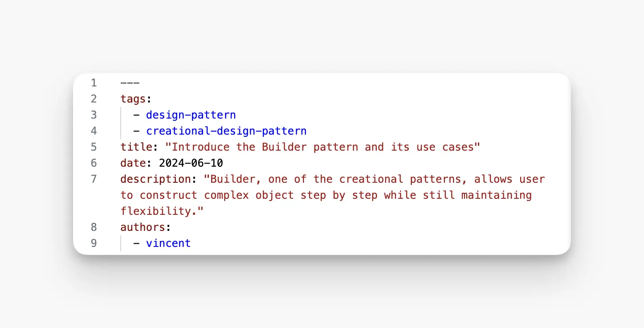The width and height of the screenshot is (644, 328).
Task: Click the 'tags' key
Action: [x=133, y=99]
